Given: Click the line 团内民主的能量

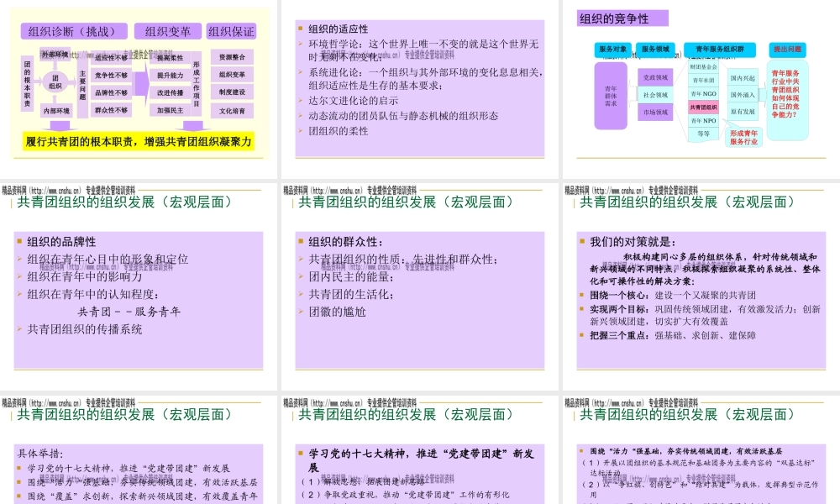Looking at the screenshot, I should pos(351,277).
